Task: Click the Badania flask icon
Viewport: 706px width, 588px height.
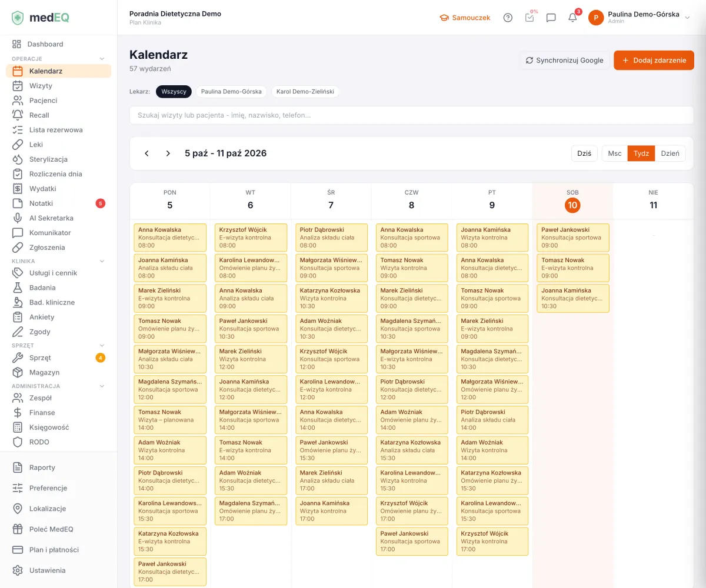Action: click(18, 288)
